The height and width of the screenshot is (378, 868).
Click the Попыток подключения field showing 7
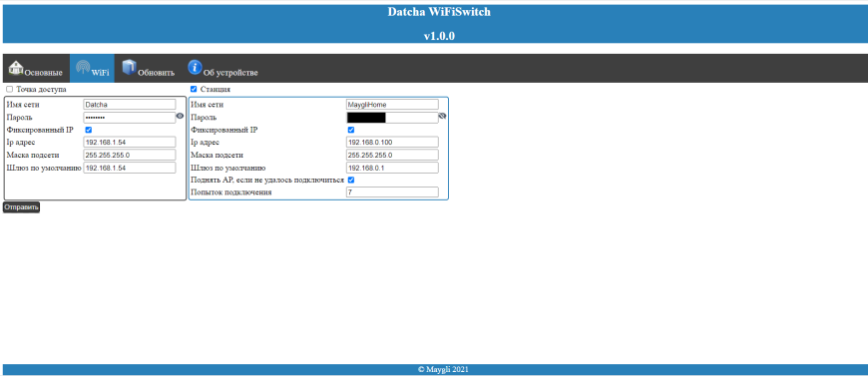pyautogui.click(x=392, y=192)
